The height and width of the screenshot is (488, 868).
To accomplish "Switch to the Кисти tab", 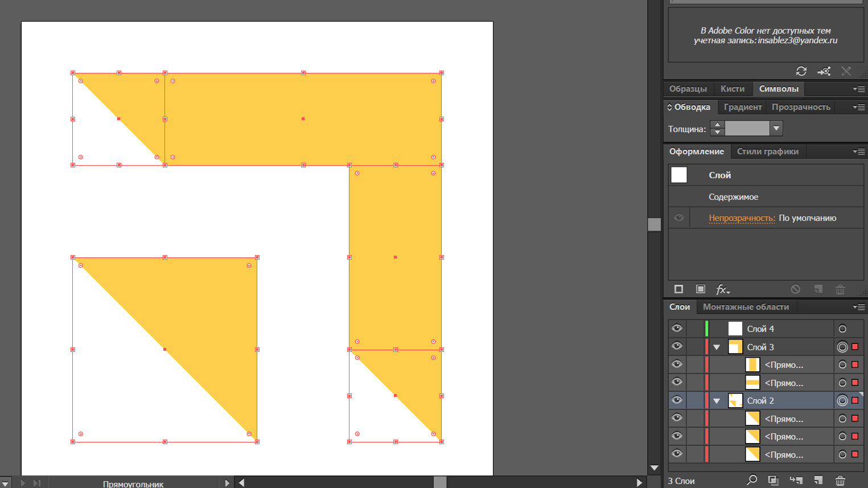I will tap(733, 89).
